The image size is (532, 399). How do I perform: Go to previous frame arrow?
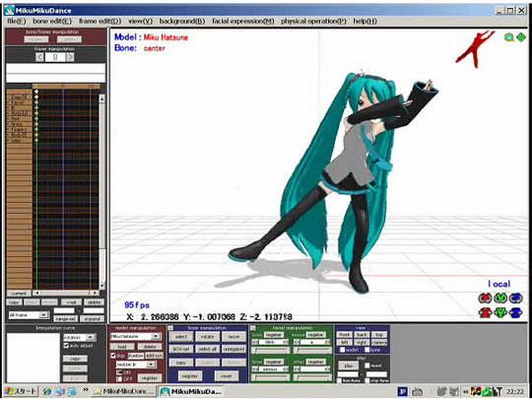tap(40, 57)
